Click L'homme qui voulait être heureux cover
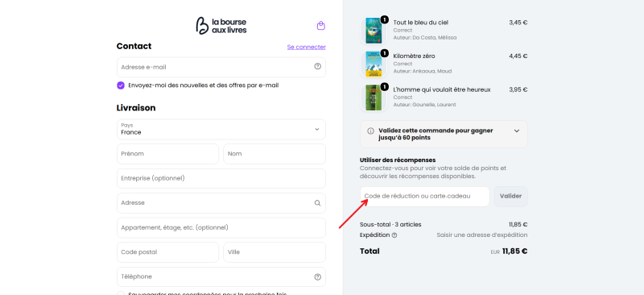Image resolution: width=644 pixels, height=295 pixels. (x=374, y=98)
